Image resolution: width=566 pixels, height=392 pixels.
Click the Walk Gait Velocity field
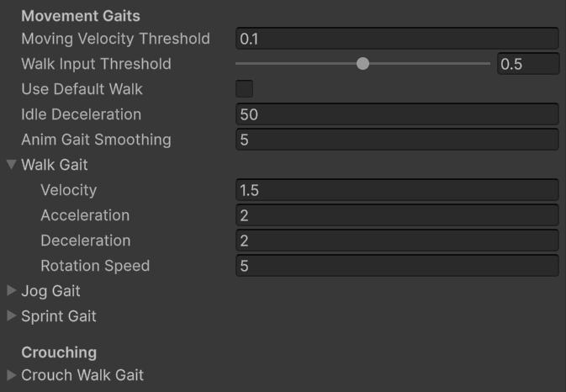click(x=398, y=190)
